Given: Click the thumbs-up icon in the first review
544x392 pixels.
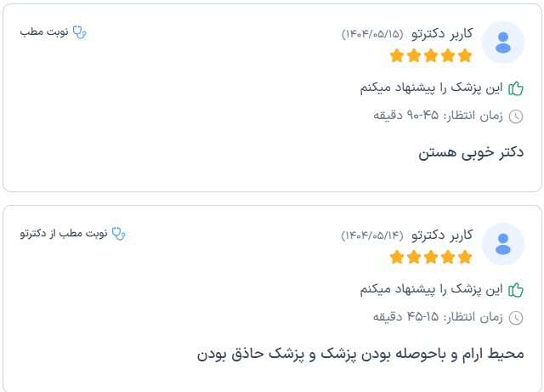Looking at the screenshot, I should point(515,88).
